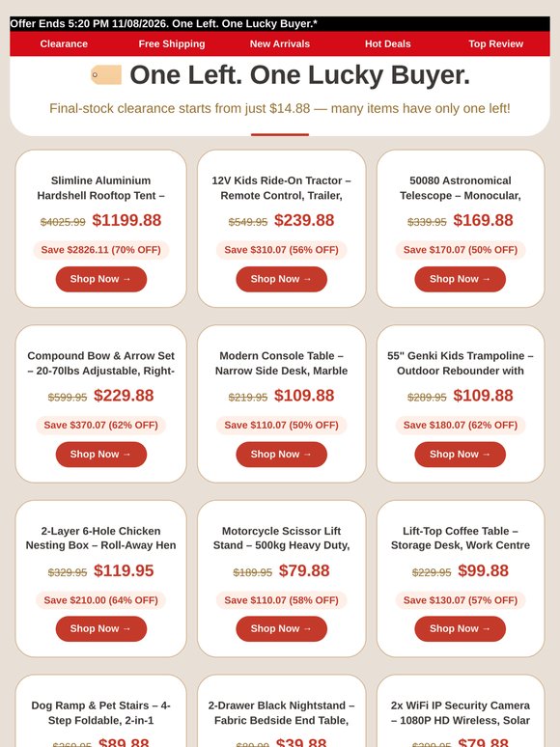Shop Now for 50080 Astronomical Telescope
Screen dimensions: 560x747
460,279
